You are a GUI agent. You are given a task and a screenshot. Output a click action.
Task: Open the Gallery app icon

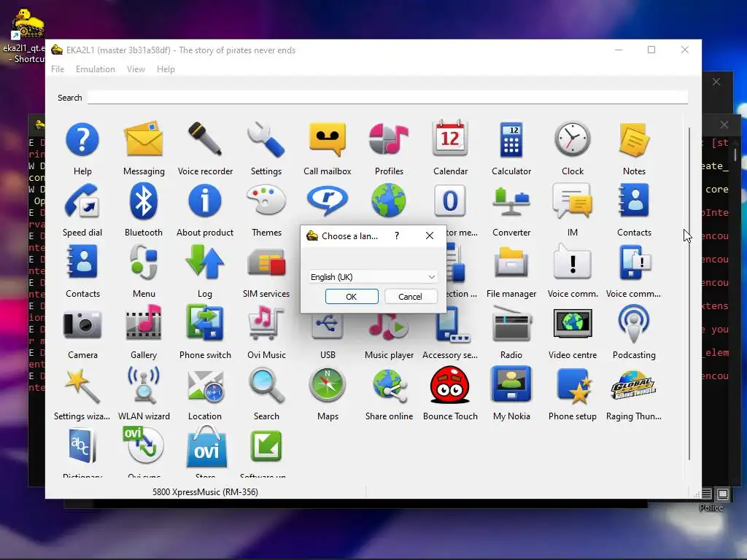(x=144, y=323)
